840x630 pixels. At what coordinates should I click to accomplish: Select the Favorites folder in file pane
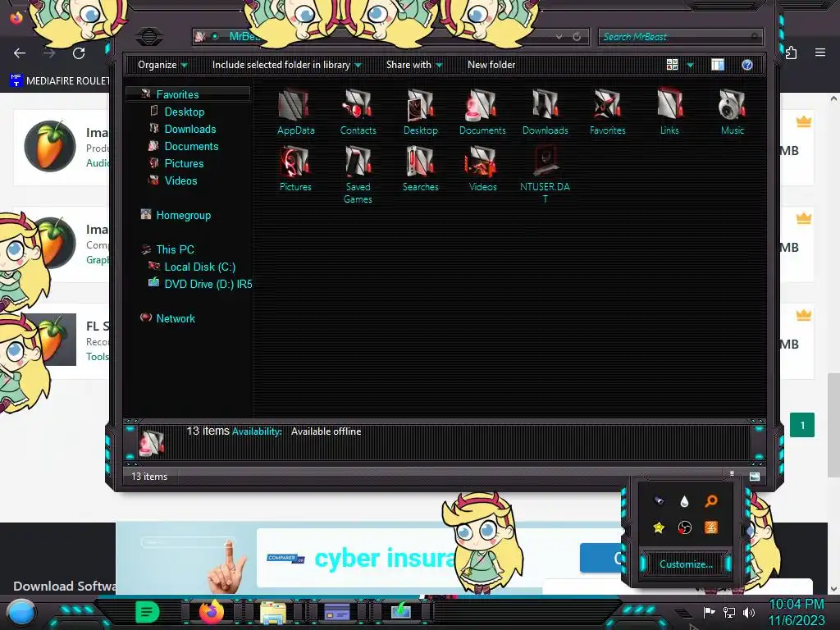608,112
